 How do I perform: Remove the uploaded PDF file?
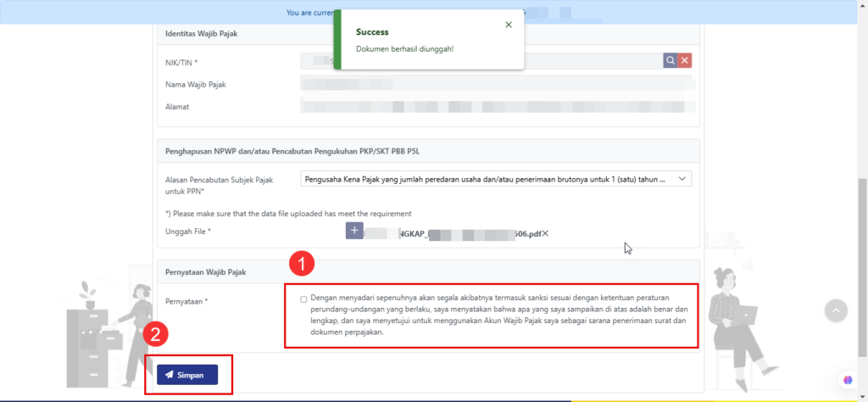545,233
